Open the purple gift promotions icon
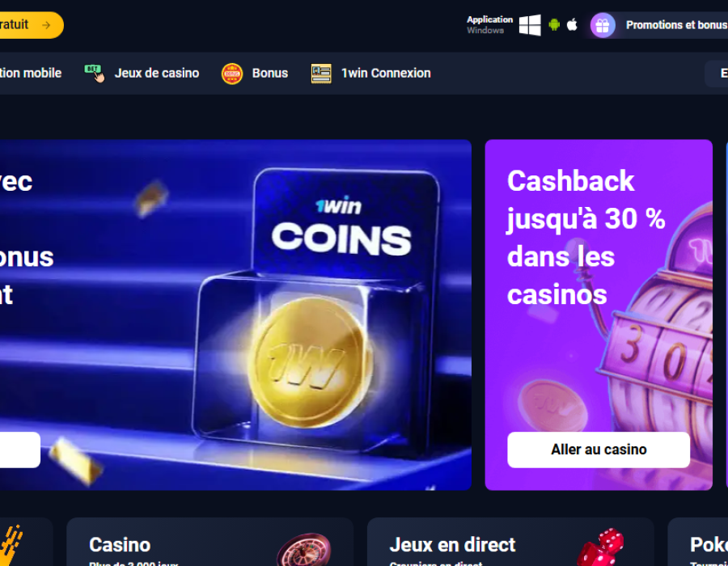728x566 pixels. click(603, 25)
